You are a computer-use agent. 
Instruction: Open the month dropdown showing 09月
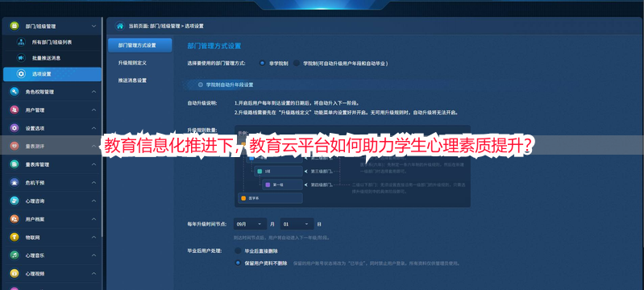[x=250, y=224]
